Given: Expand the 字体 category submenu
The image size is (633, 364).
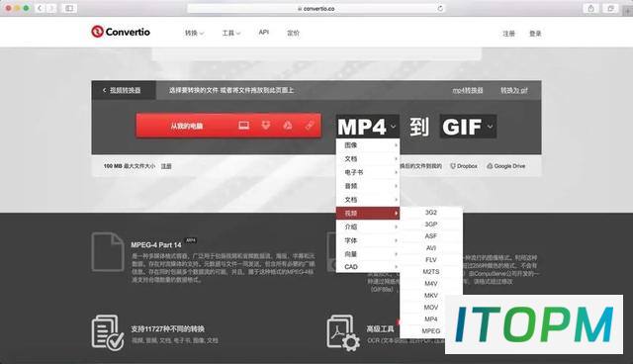Looking at the screenshot, I should coord(368,240).
